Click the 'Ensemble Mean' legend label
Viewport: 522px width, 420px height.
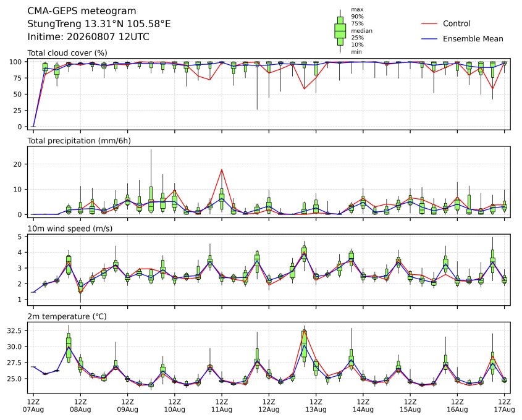click(x=473, y=39)
